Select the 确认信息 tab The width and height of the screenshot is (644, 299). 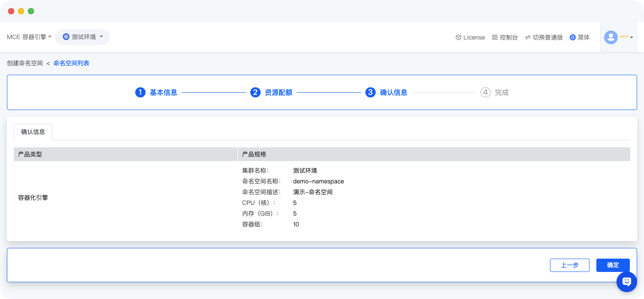[33, 132]
